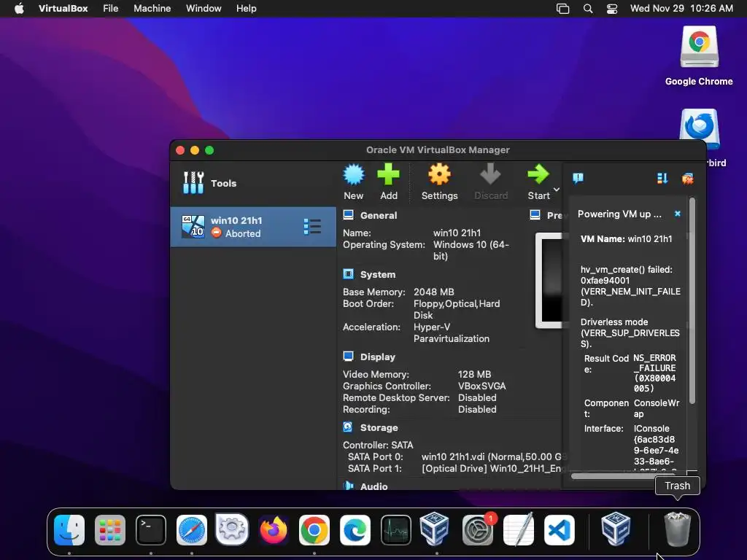Click the Storage section header

pos(379,427)
